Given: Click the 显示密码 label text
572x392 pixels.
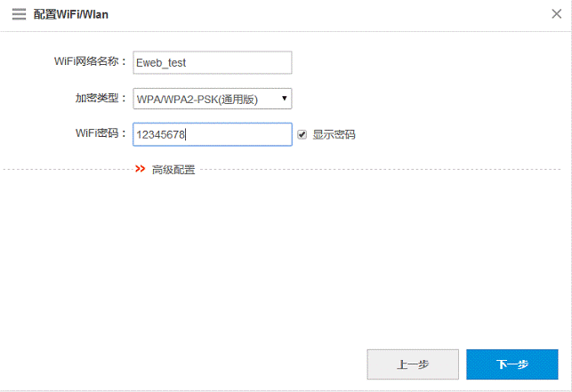Looking at the screenshot, I should [x=334, y=135].
